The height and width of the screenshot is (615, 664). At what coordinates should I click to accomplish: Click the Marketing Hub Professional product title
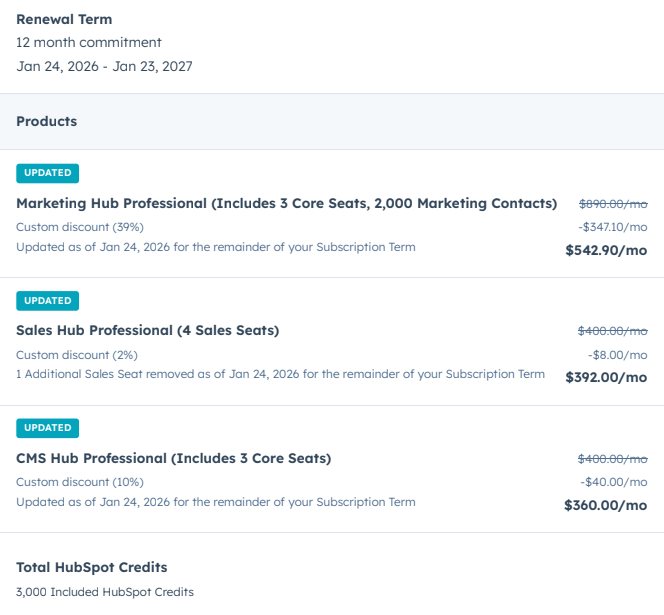click(x=286, y=204)
